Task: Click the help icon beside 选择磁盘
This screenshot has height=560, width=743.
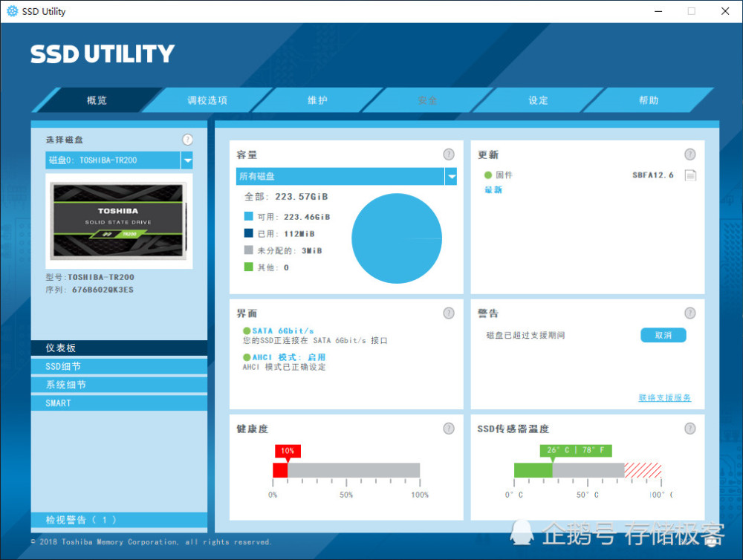Action: point(188,139)
